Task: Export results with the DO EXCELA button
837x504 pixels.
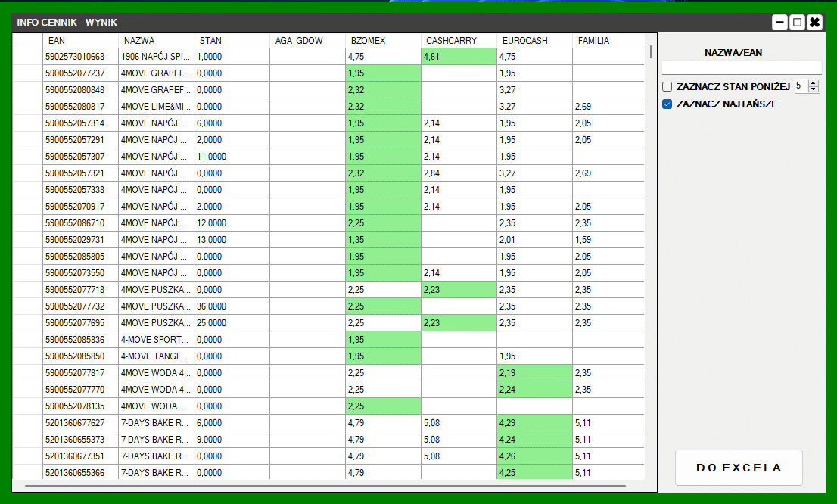Action: click(739, 468)
